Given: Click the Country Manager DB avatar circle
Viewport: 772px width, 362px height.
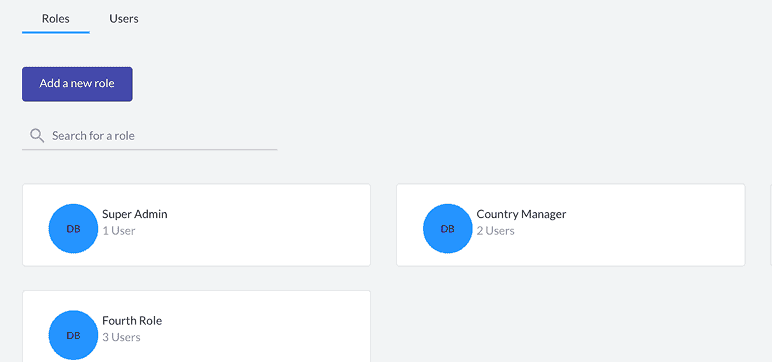Looking at the screenshot, I should click(x=448, y=229).
